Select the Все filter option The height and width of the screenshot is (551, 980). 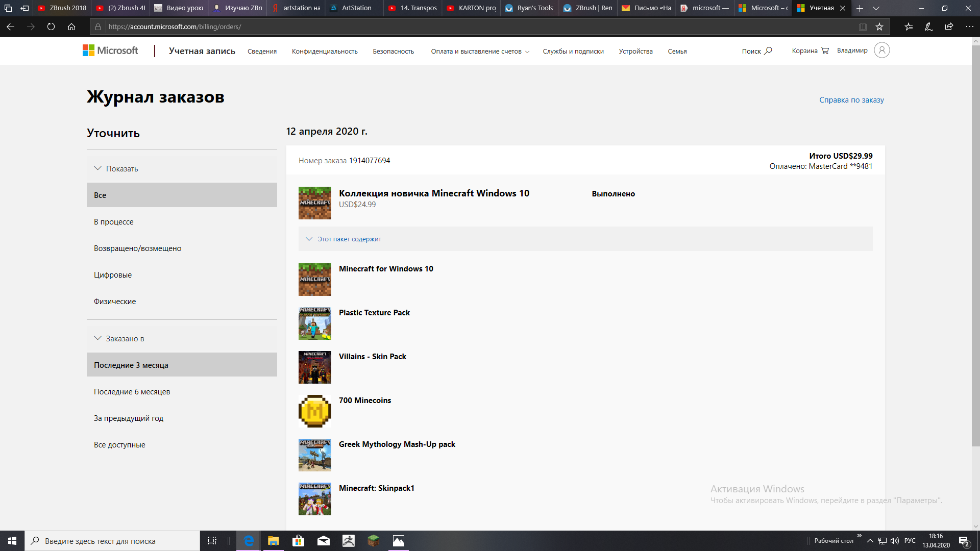pos(182,195)
